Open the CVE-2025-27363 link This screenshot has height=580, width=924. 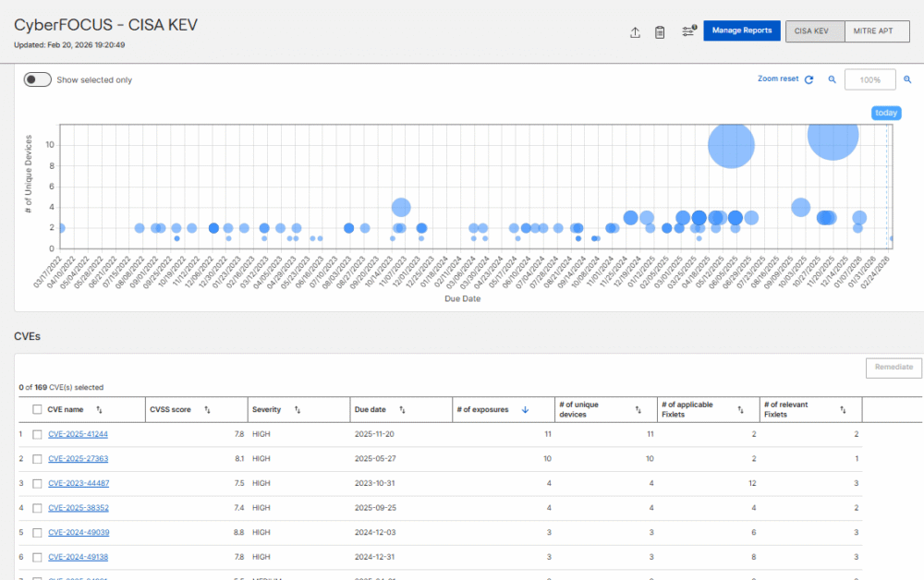coord(79,459)
